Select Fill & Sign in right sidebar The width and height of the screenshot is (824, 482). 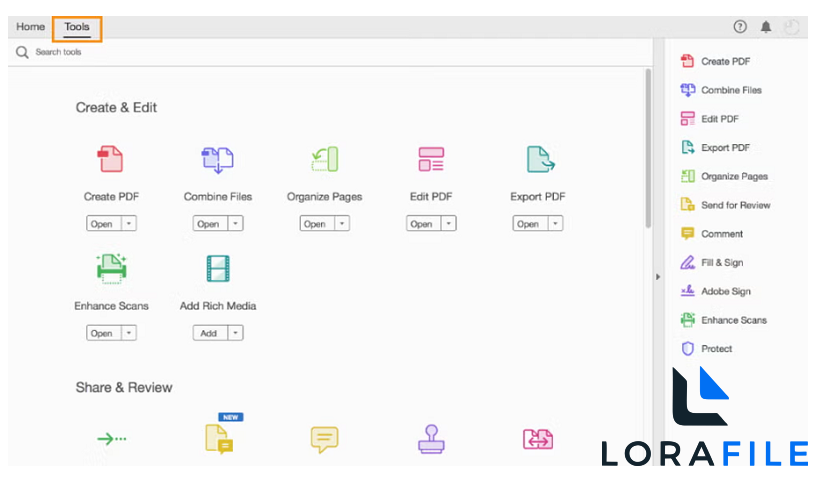[712, 262]
